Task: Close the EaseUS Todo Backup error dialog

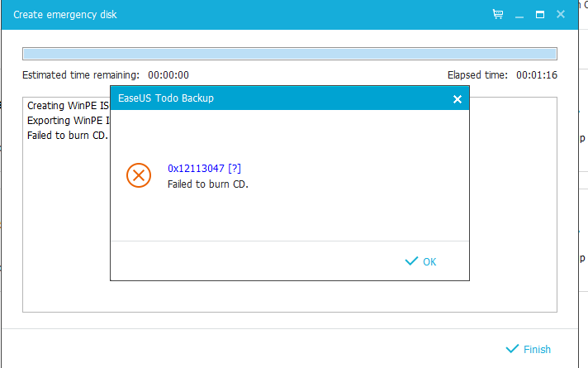Action: 458,99
